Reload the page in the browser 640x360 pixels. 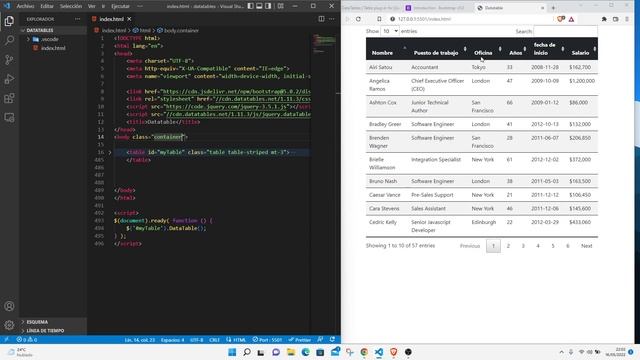click(358, 19)
